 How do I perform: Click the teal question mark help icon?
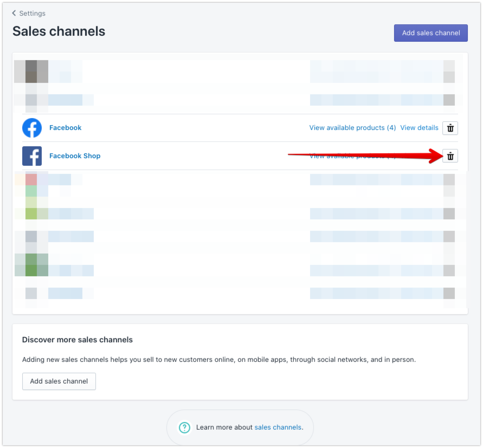point(185,427)
